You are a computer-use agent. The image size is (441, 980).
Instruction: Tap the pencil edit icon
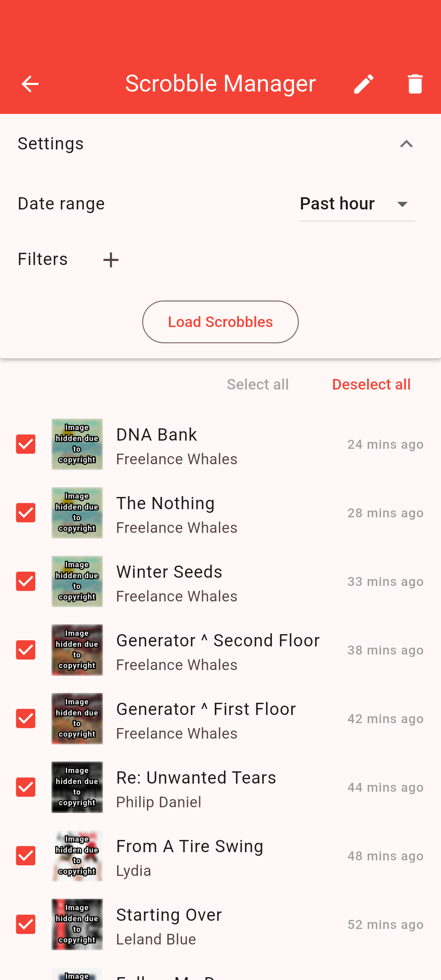coord(363,84)
